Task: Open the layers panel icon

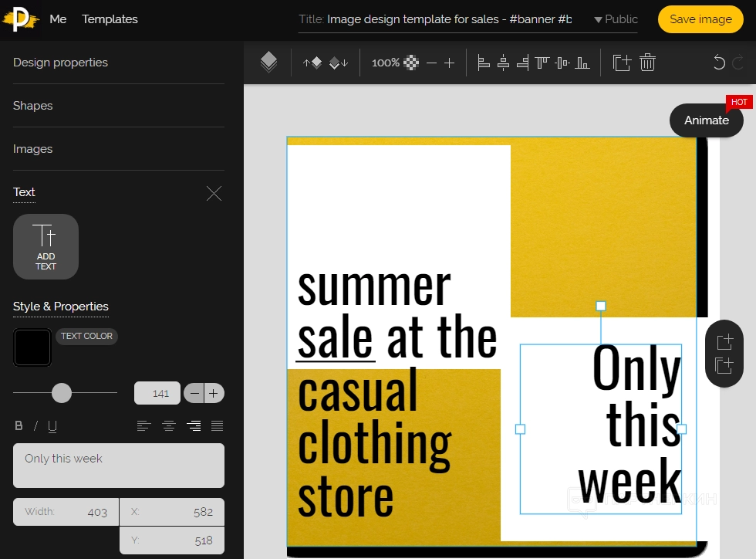Action: click(268, 63)
